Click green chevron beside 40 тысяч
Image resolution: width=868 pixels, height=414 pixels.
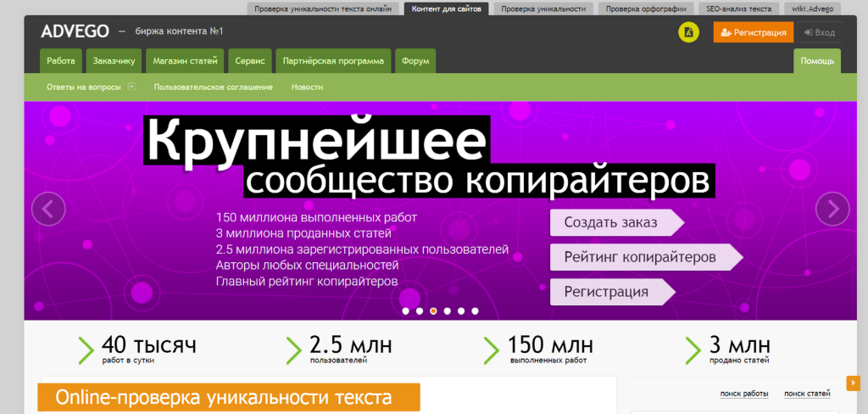(86, 350)
